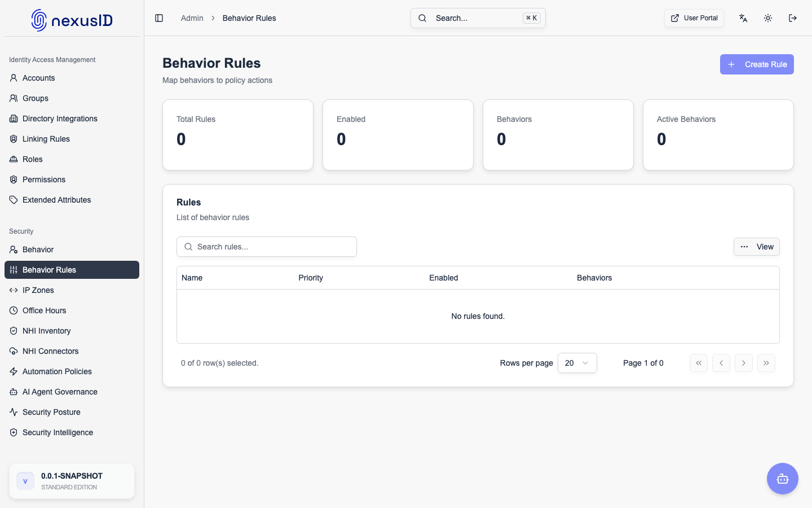812x508 pixels.
Task: Click the nexusID fingerprint logo
Action: coord(39,20)
